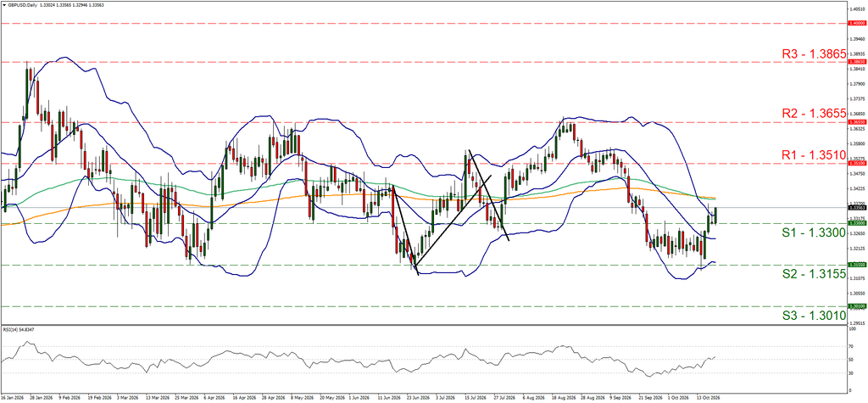Click the red 1.38650 price tag
The image size is (868, 403).
pyautogui.click(x=856, y=63)
